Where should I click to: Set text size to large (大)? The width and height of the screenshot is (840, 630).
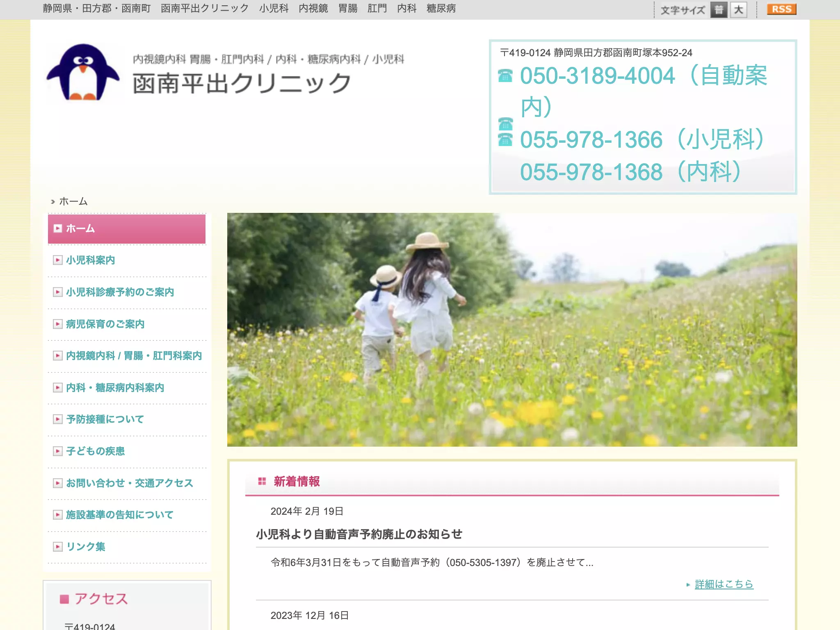[738, 9]
